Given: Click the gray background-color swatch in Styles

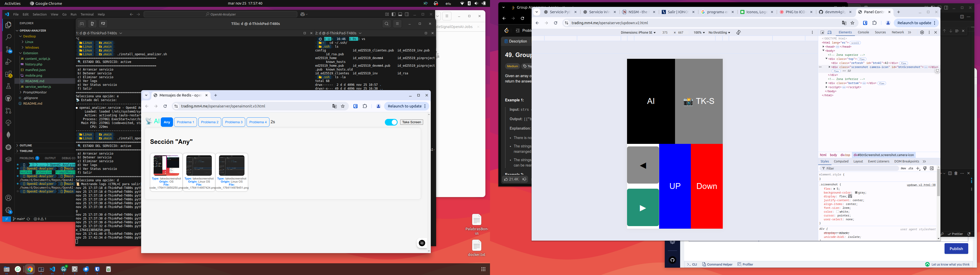Looking at the screenshot, I should pos(856,193).
